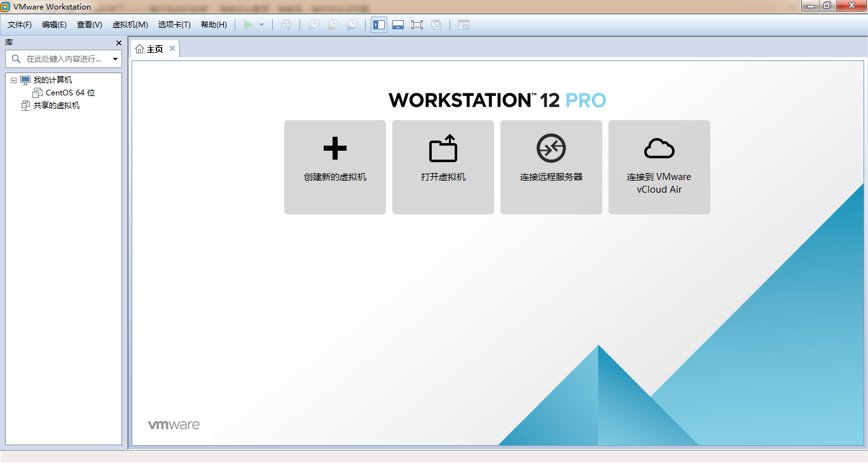Click the 创建新的虚拟机 tile

(335, 167)
